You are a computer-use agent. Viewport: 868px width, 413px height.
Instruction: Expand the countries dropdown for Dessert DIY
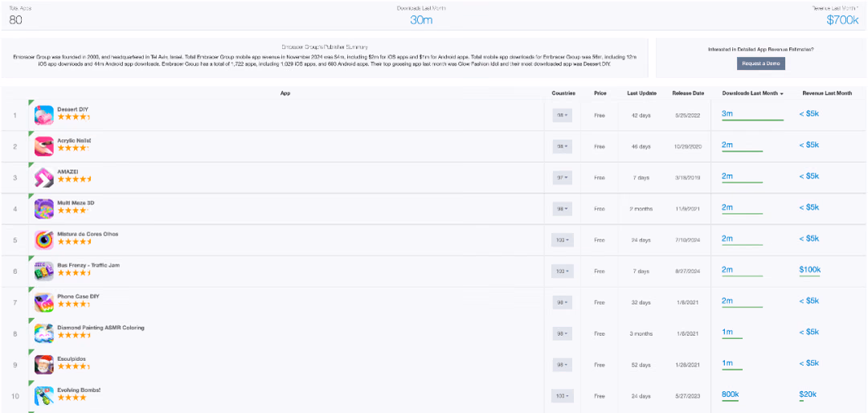(x=563, y=115)
